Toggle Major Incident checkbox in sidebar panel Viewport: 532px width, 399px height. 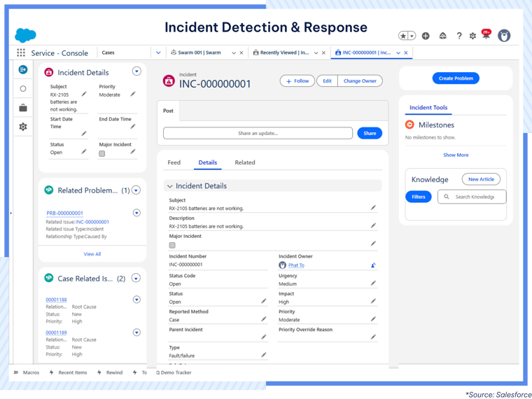coord(101,154)
